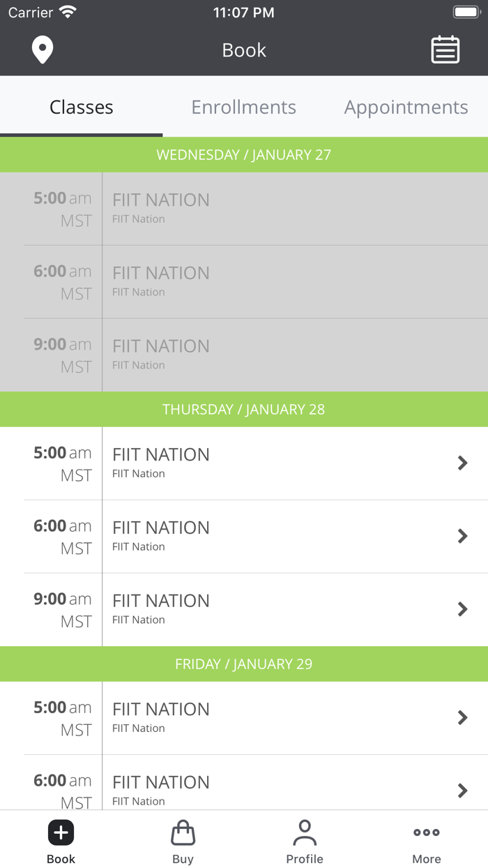Expand the Friday 5:00 am class chevron
Screen dimensions: 488x868
tap(462, 717)
